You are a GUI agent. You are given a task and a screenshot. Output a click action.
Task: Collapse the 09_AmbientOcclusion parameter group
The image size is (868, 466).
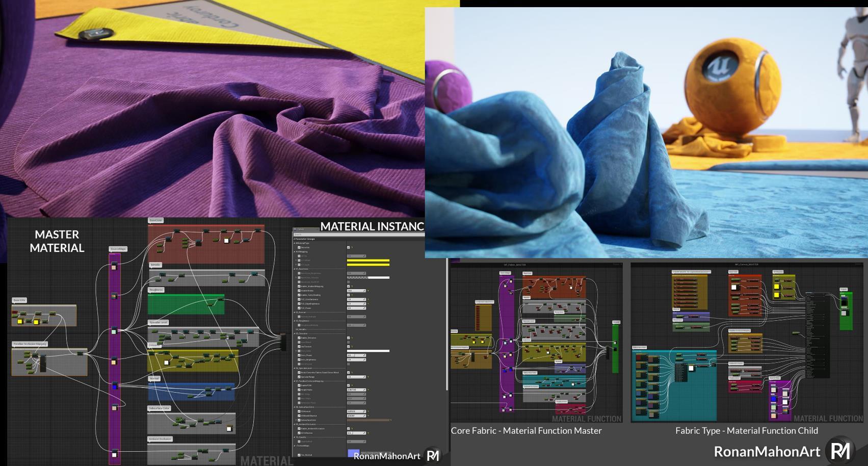(x=295, y=424)
